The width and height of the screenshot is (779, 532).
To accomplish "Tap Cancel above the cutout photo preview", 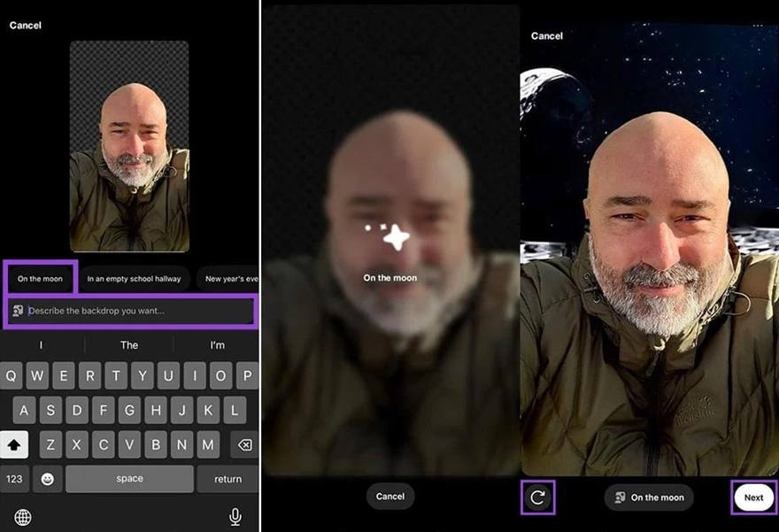I will (25, 26).
